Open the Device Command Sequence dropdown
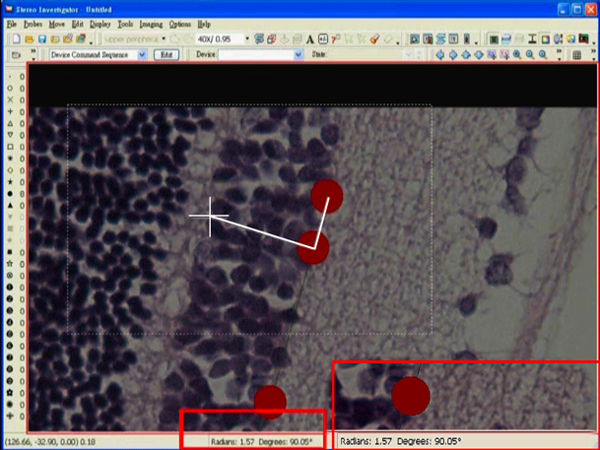The height and width of the screenshot is (450, 600). (142, 55)
